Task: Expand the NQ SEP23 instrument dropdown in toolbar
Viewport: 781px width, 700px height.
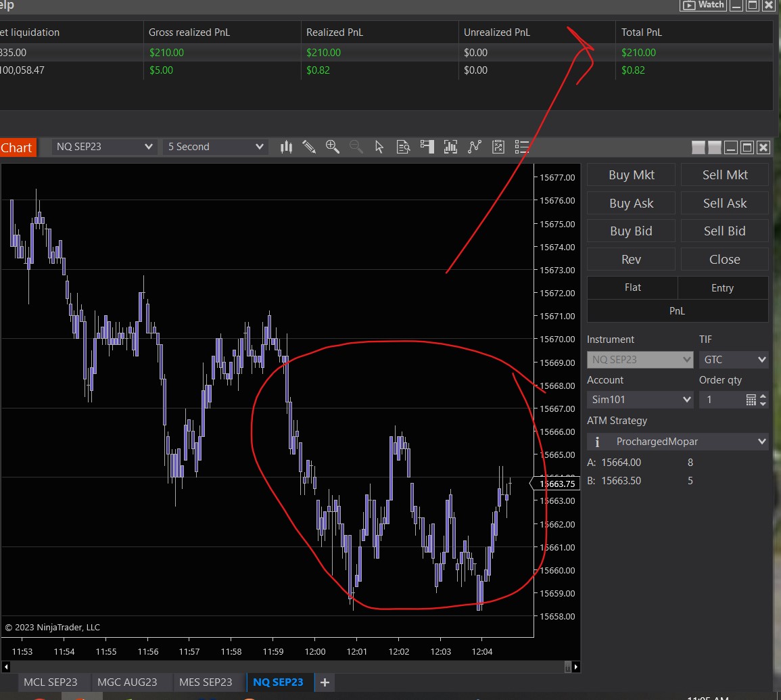Action: [x=105, y=147]
